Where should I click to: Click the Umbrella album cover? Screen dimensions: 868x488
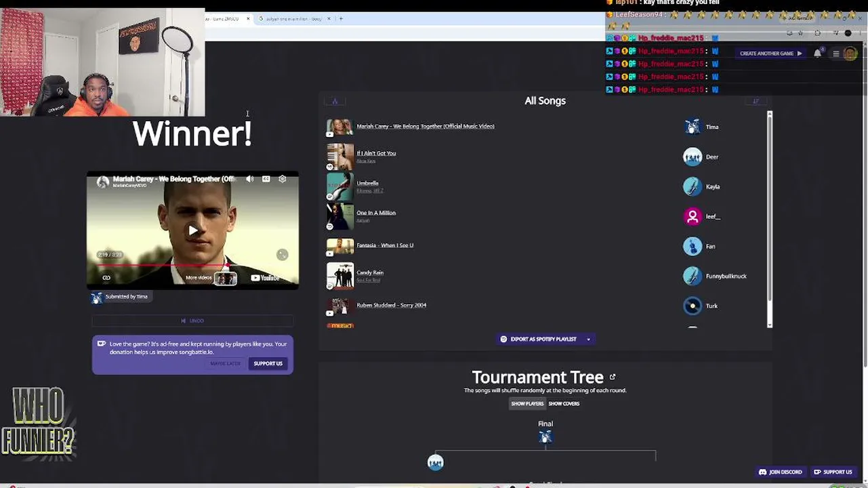pos(340,186)
